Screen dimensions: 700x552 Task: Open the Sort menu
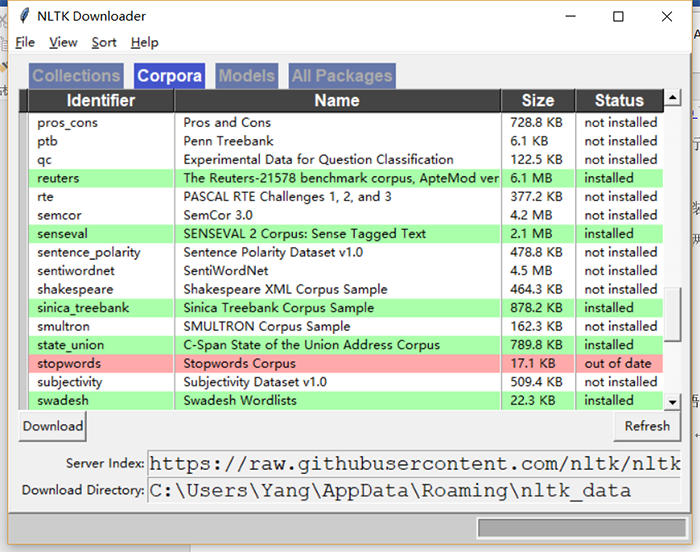click(104, 42)
